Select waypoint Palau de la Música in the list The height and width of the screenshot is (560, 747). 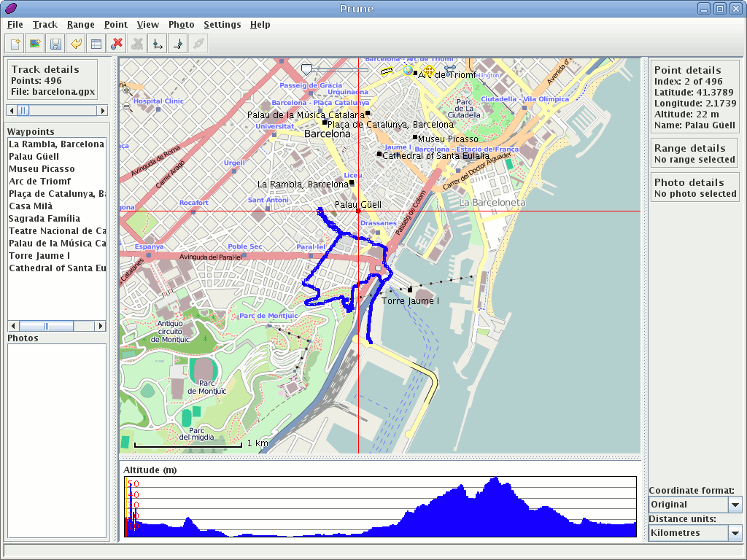coord(57,244)
